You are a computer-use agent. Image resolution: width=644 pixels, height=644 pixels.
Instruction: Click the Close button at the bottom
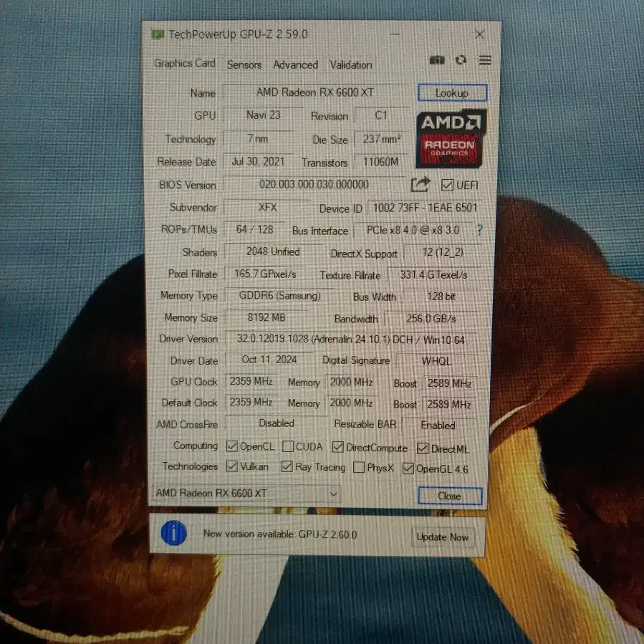[x=450, y=496]
